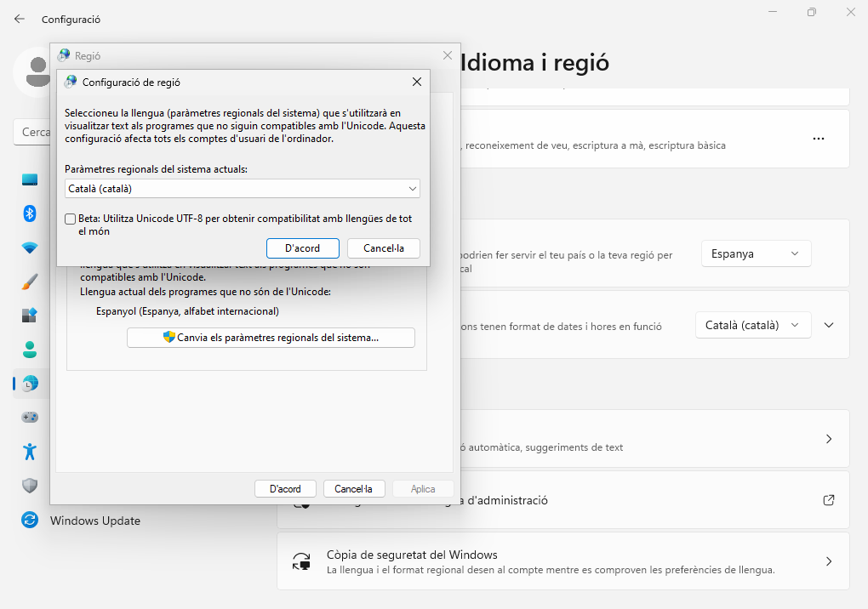868x609 pixels.
Task: Open System category icon in sidebar
Action: (x=30, y=179)
